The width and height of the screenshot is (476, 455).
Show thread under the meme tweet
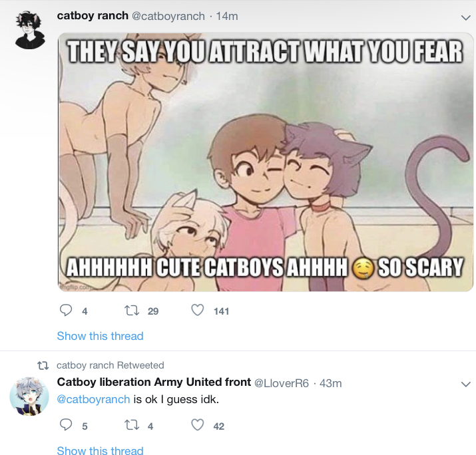coord(100,336)
